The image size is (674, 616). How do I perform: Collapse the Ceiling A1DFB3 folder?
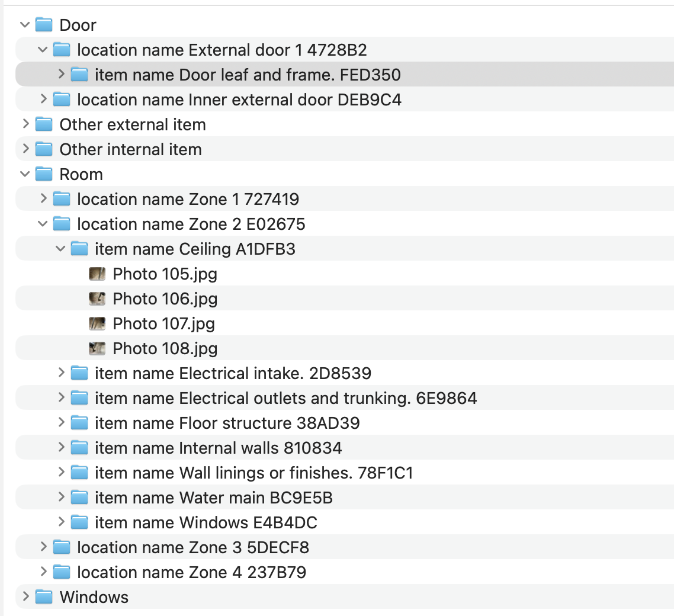pyautogui.click(x=60, y=249)
